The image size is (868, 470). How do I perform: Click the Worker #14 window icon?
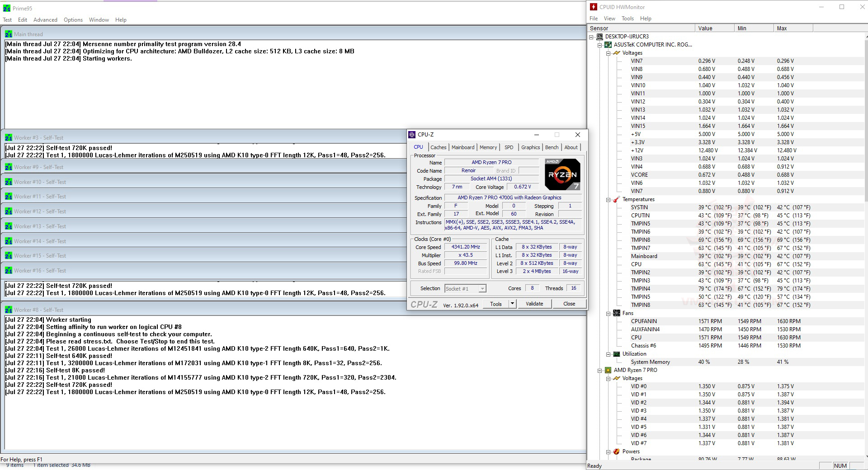9,241
